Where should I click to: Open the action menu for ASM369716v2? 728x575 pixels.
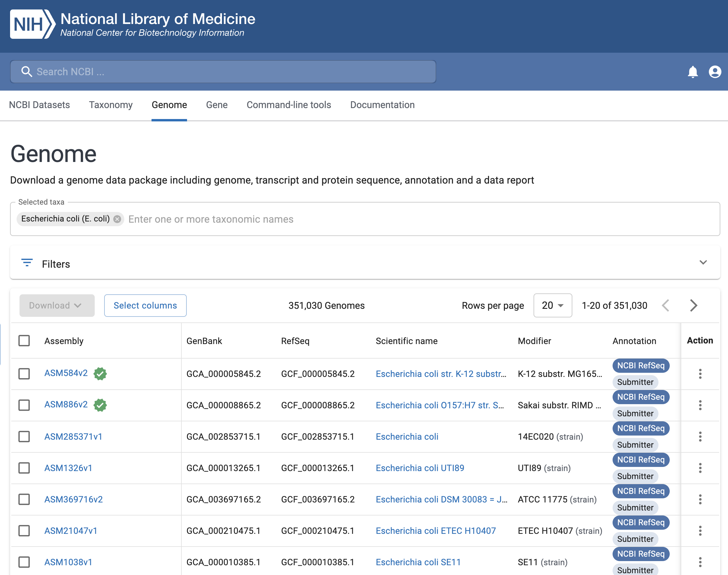click(700, 499)
